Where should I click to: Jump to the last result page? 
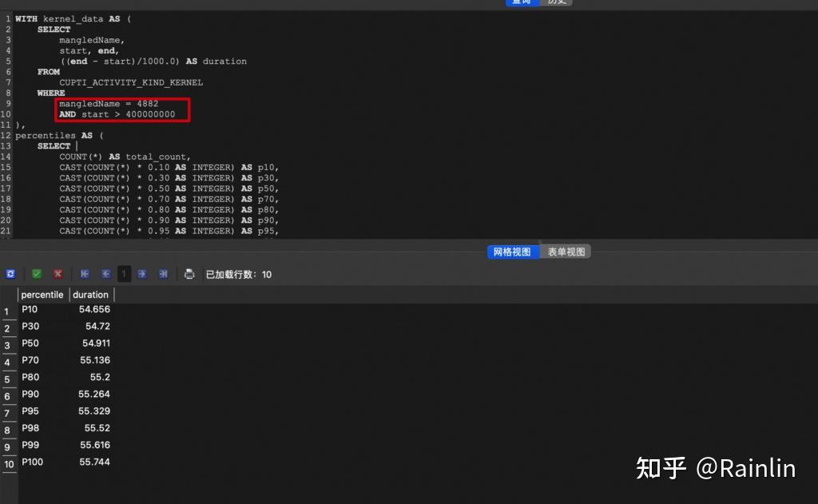point(163,273)
